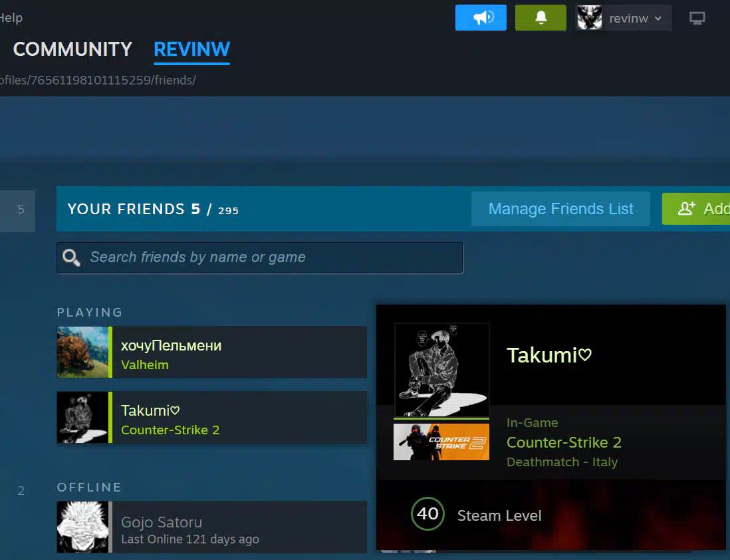Click хочуПельмени's Valheim avatar thumbnail
The image size is (730, 560).
82,352
